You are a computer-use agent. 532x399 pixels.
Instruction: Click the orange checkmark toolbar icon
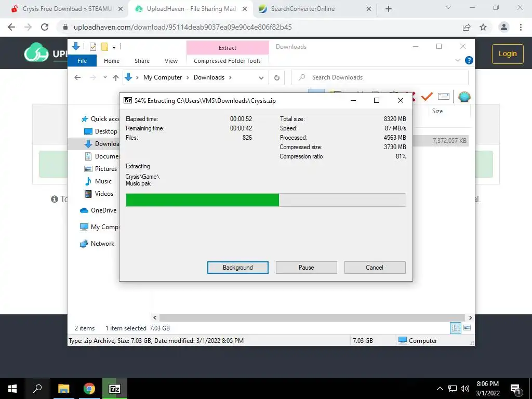pyautogui.click(x=427, y=97)
